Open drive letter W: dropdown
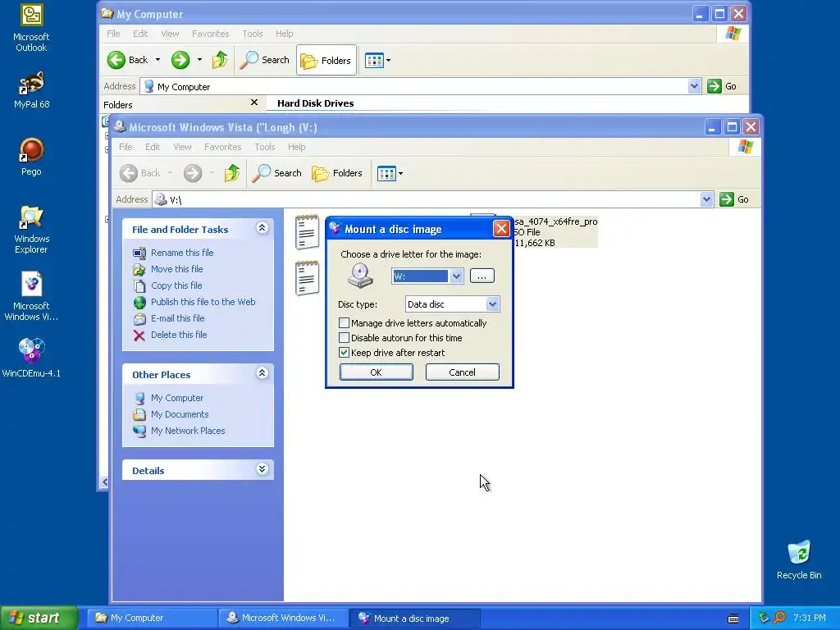 coord(456,276)
